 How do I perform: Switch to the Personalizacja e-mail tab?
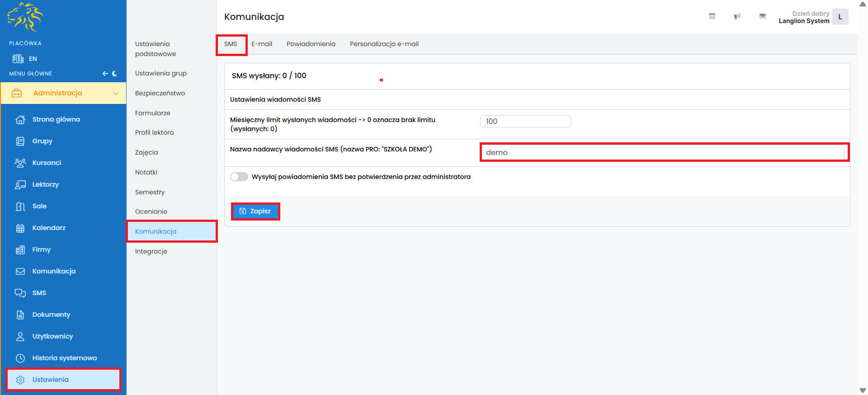click(384, 44)
